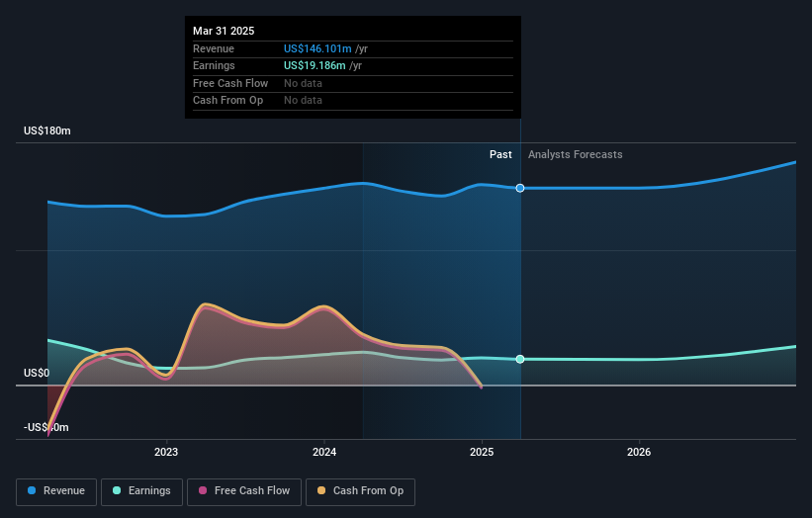
Task: Click the blue Revenue legend dot
Action: [32, 490]
